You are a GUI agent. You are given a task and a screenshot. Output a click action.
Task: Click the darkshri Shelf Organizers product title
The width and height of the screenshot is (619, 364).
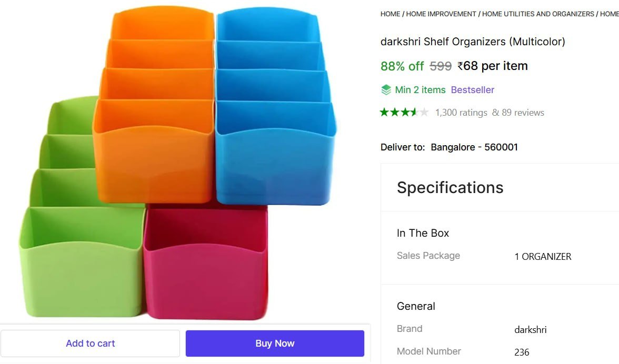(x=473, y=42)
